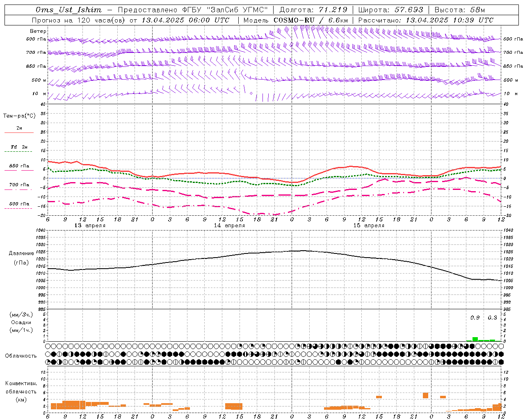This screenshot has height=420, width=525.
Task: Click the 0.3 precipitation total
Action: pyautogui.click(x=492, y=318)
